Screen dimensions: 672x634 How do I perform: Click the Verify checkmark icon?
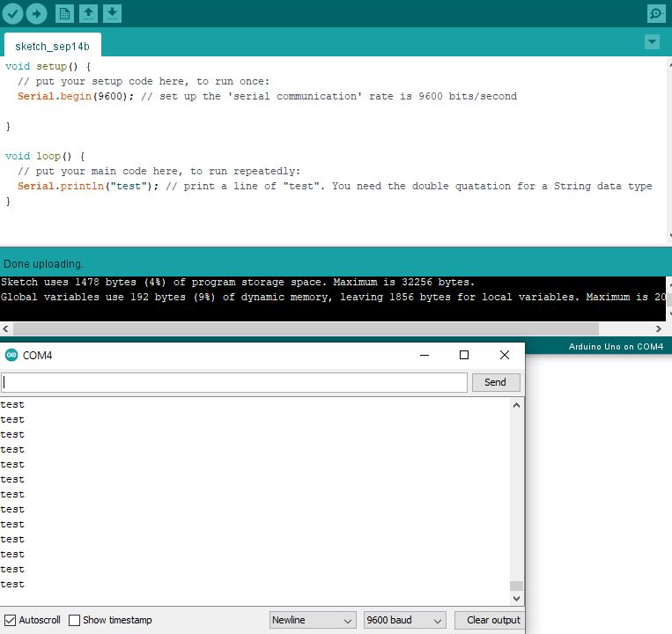[x=13, y=14]
